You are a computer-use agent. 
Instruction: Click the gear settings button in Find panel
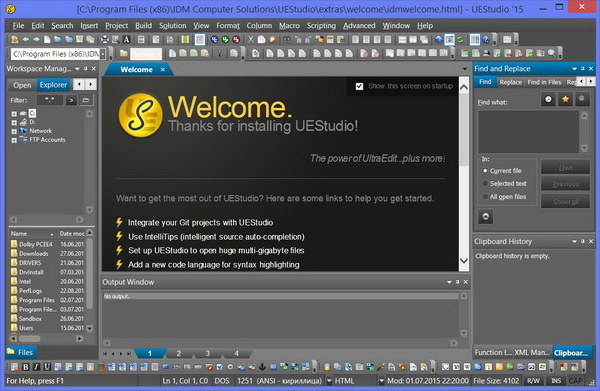coord(486,217)
